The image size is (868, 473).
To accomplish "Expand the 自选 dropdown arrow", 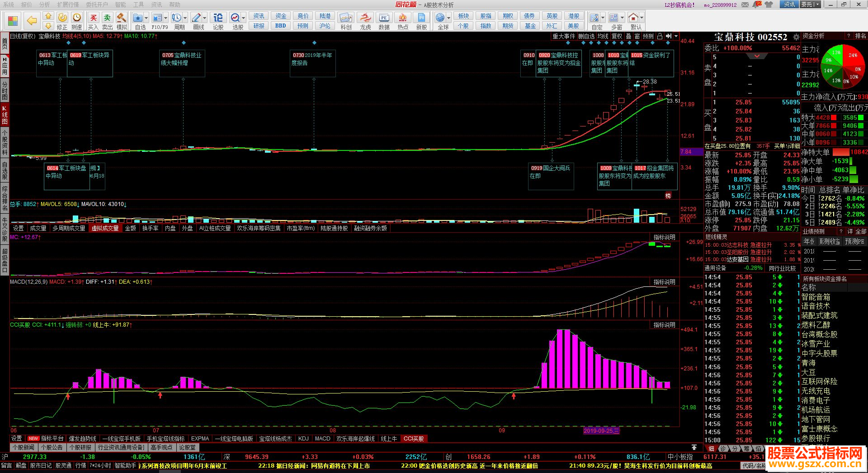I will [x=146, y=18].
